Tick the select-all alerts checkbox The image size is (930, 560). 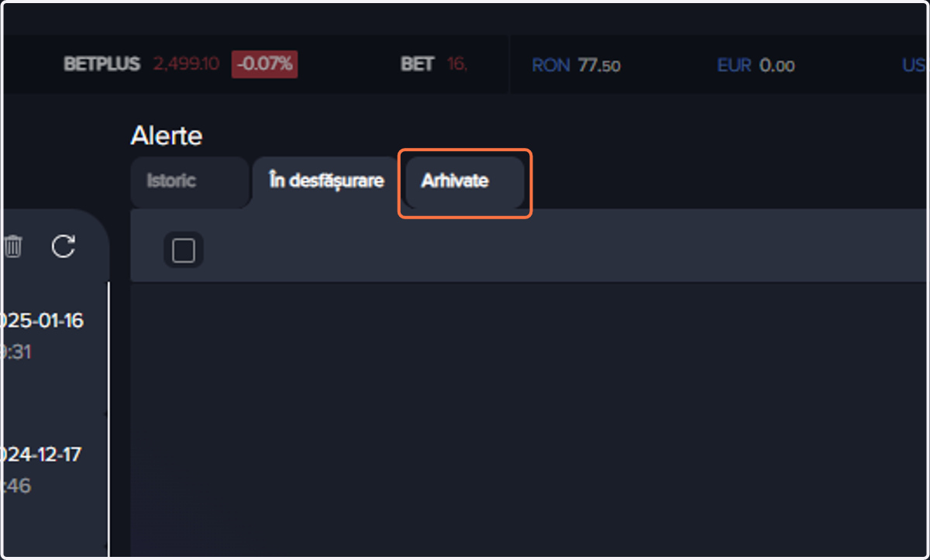[184, 250]
